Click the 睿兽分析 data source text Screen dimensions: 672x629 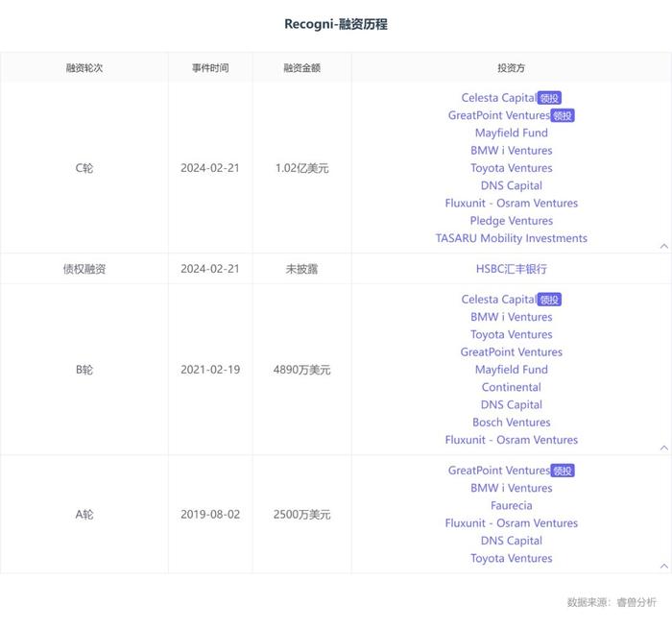tap(636, 602)
